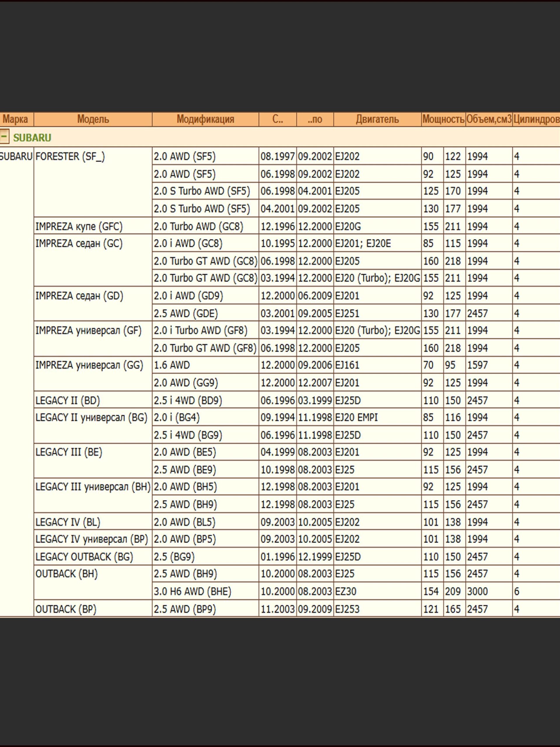This screenshot has height=747, width=560.
Task: Click the 1.6 AWD modification cell
Action: (x=172, y=365)
